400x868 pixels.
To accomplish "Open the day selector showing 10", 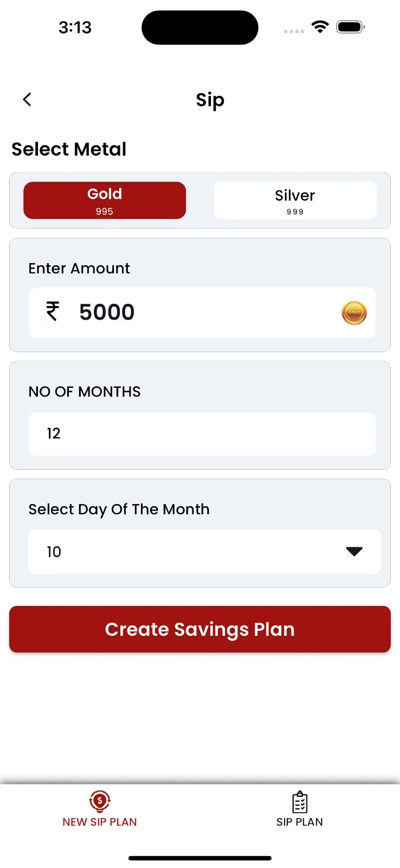I will pyautogui.click(x=204, y=552).
